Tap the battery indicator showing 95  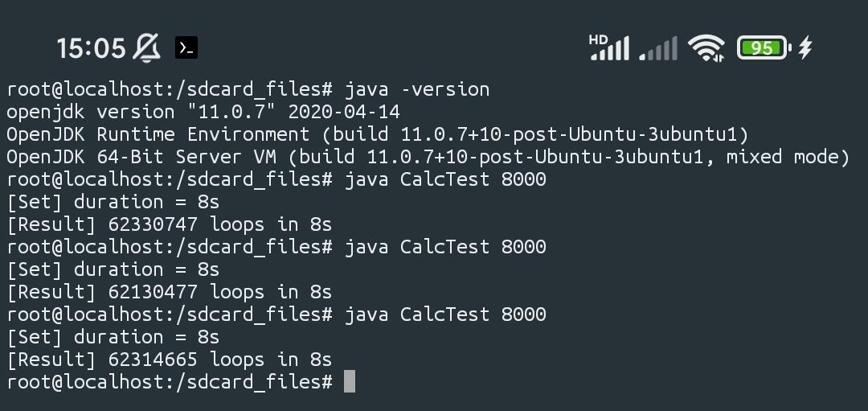point(764,48)
